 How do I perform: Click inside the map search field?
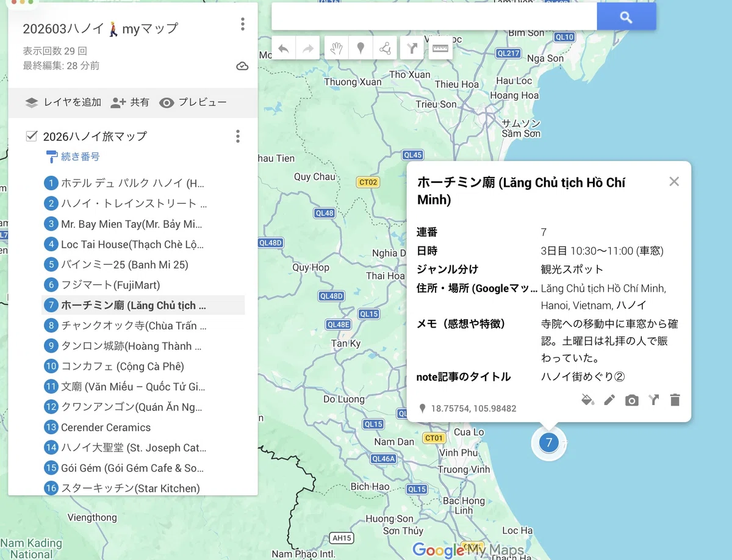[x=434, y=16]
